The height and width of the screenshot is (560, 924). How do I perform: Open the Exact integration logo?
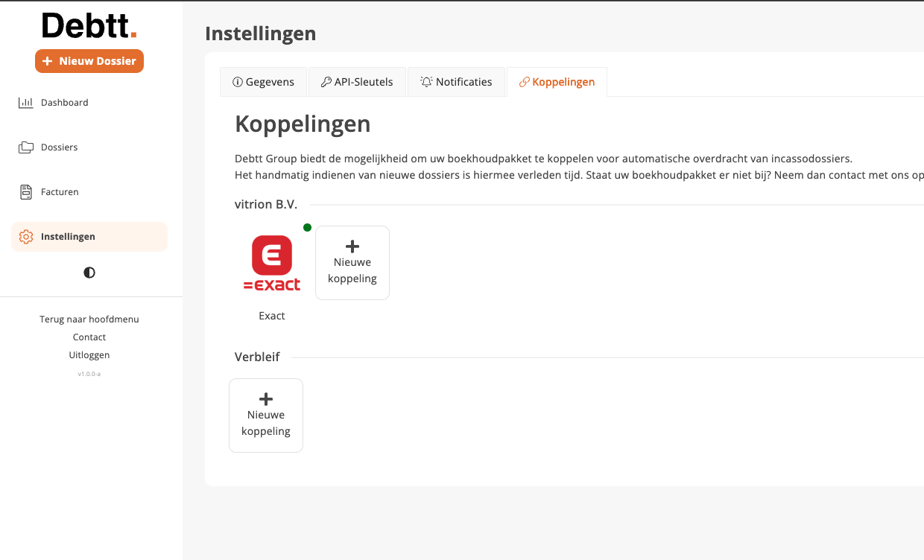point(272,263)
